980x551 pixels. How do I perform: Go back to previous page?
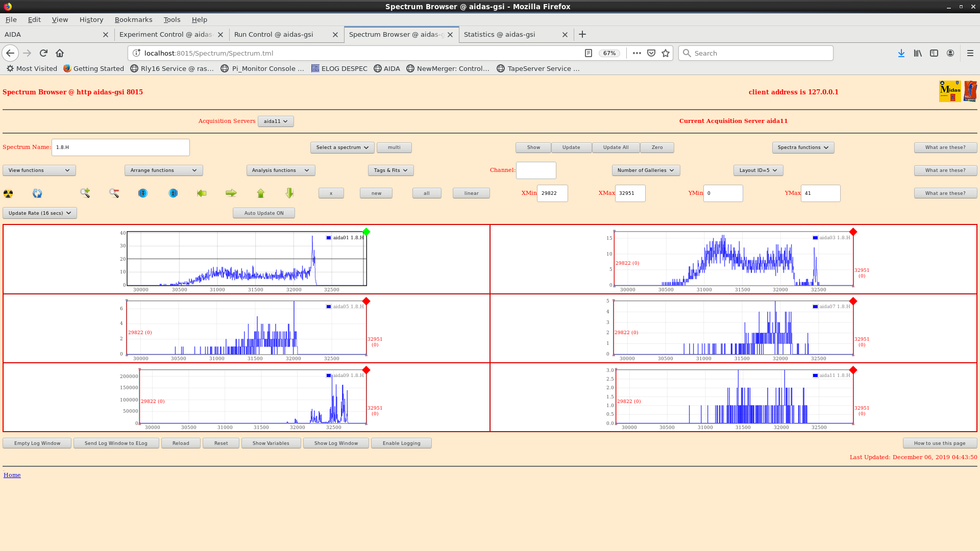point(10,53)
